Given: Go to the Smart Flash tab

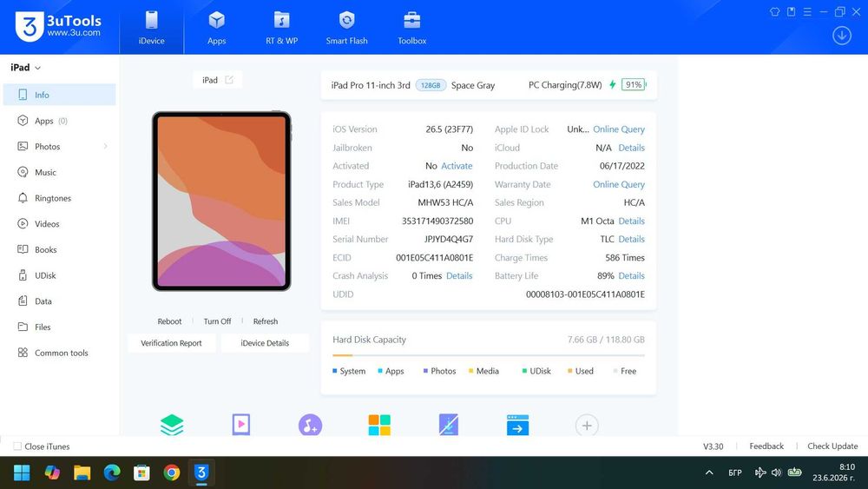Looking at the screenshot, I should point(346,27).
